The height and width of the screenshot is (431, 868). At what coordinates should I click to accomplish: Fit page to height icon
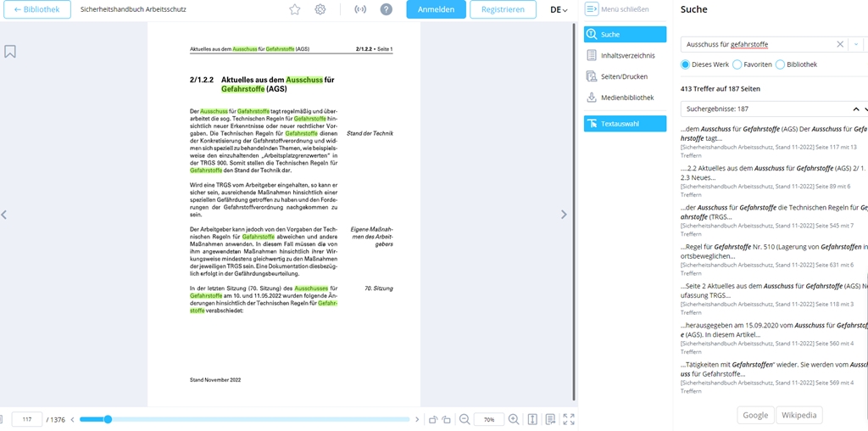tap(532, 419)
